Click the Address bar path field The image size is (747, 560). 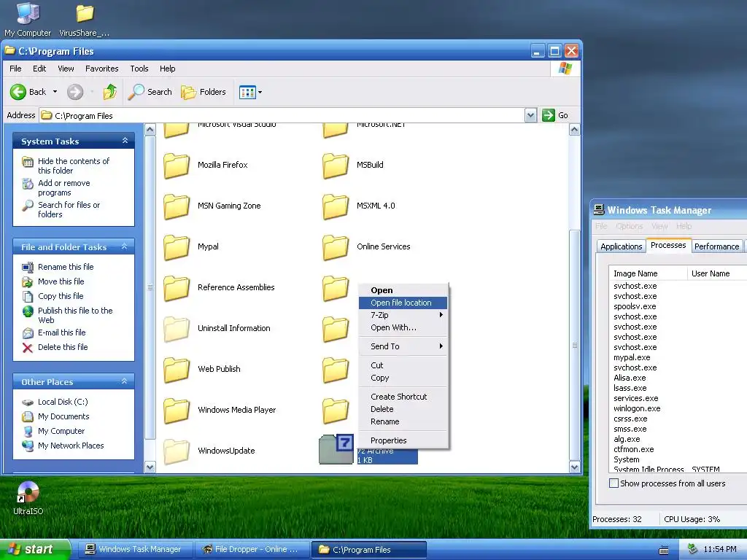click(282, 115)
